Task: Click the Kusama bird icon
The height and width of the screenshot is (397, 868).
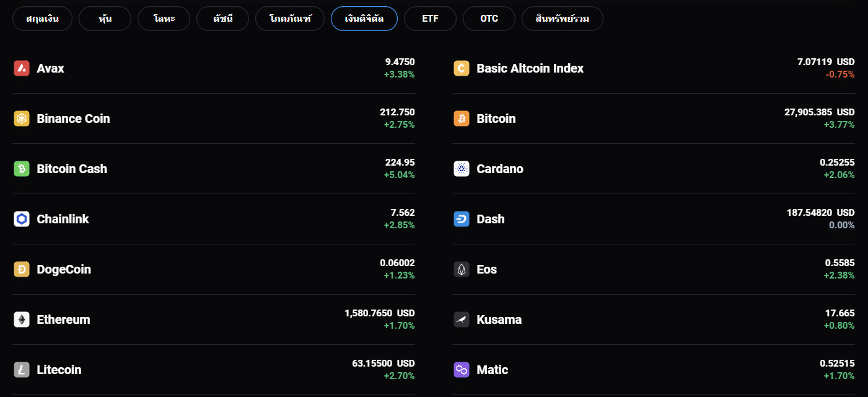Action: click(462, 319)
